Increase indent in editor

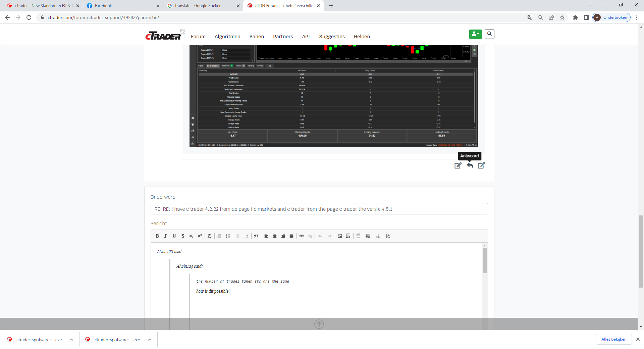(x=246, y=236)
